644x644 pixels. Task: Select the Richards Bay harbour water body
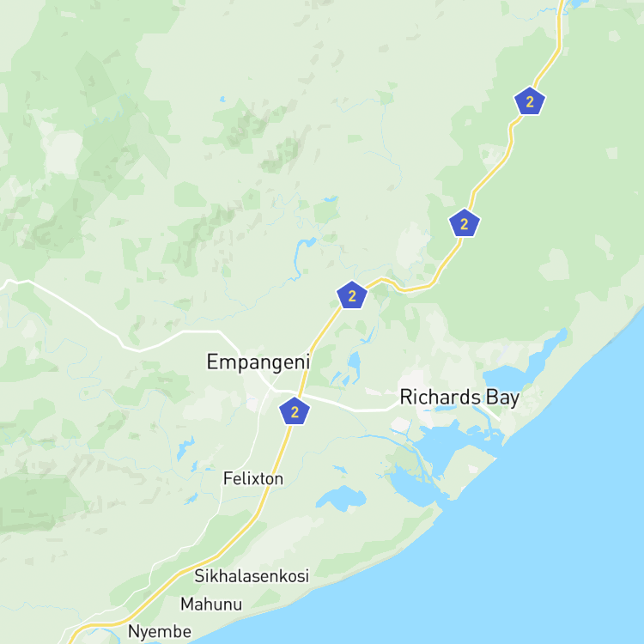[x=446, y=446]
